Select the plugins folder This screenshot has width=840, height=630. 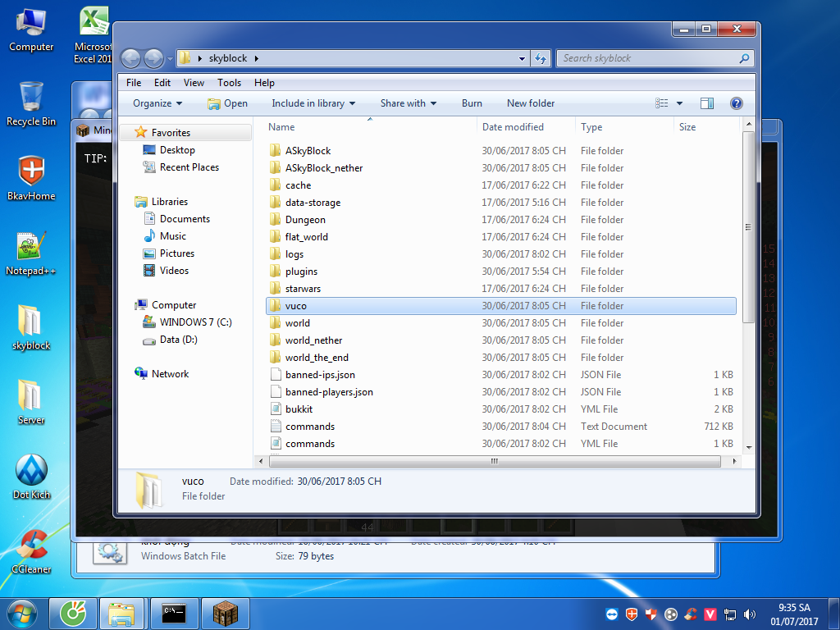[x=501, y=272]
